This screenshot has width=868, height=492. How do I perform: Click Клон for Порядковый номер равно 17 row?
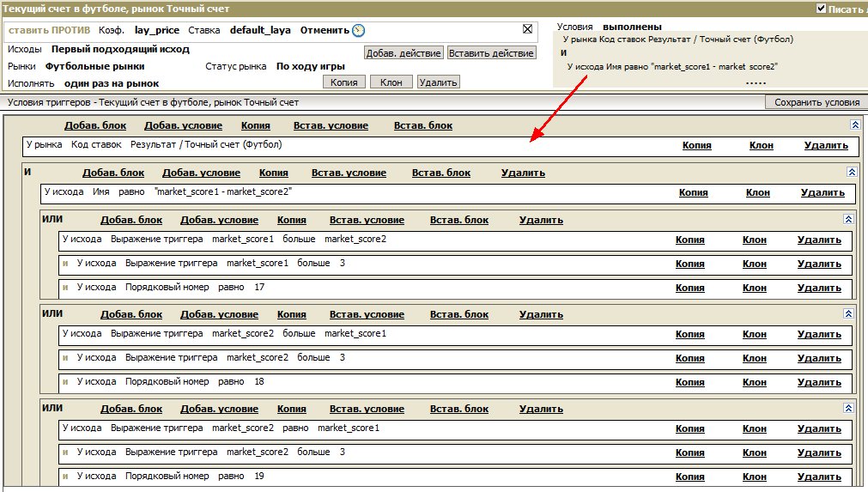755,288
